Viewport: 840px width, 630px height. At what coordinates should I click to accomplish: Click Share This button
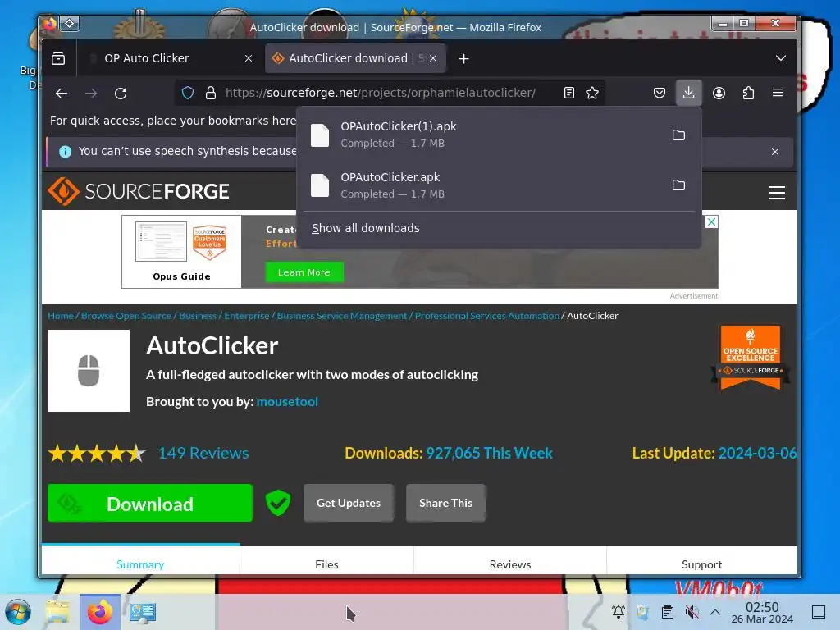445,503
